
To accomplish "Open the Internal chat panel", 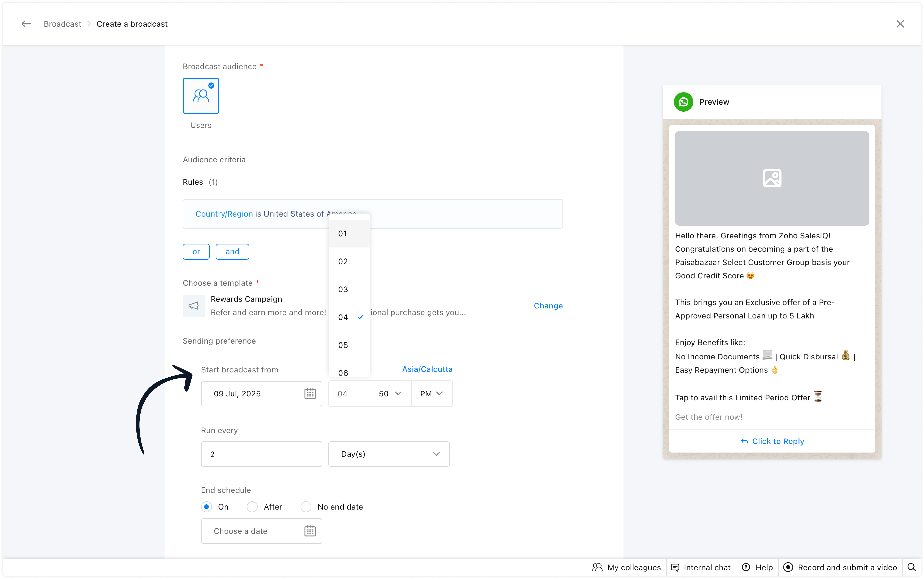I will (x=701, y=567).
